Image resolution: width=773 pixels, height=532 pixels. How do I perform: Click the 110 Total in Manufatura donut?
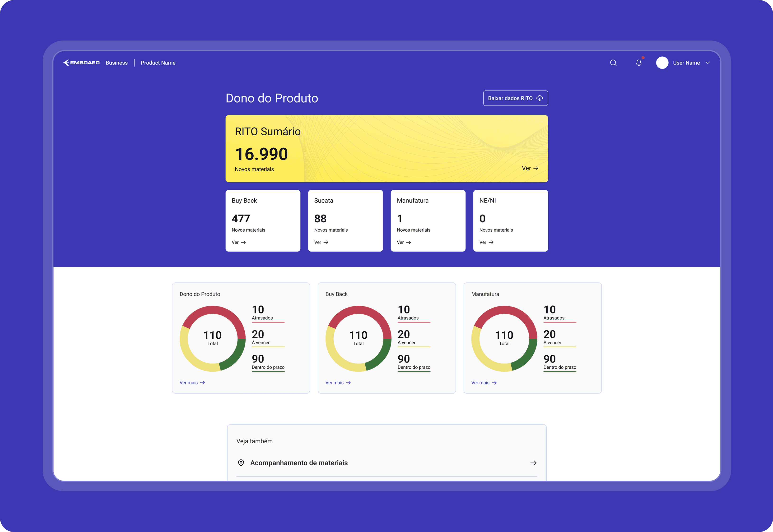coord(504,338)
